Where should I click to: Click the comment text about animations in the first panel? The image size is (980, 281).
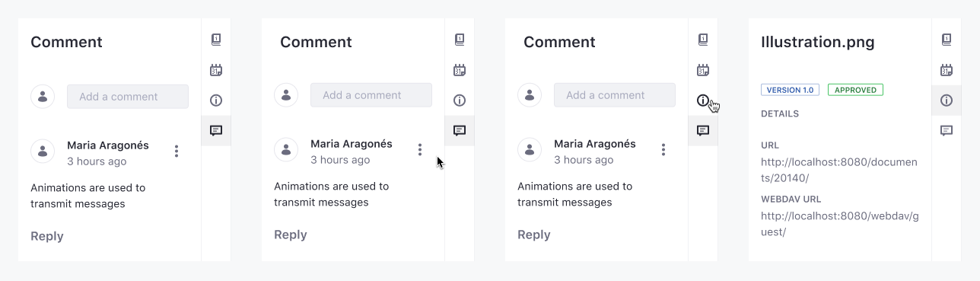pos(87,196)
